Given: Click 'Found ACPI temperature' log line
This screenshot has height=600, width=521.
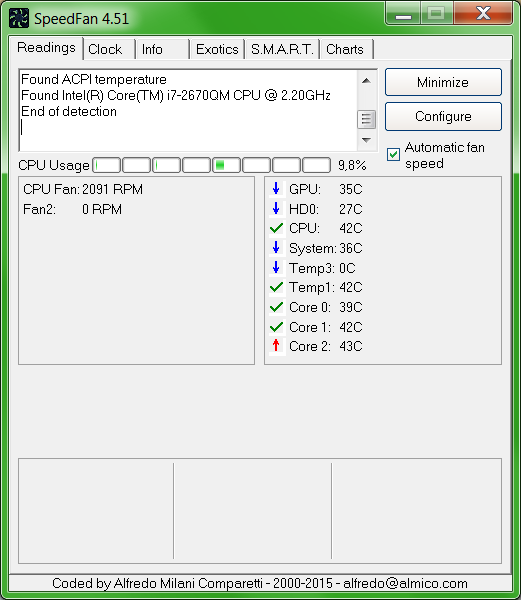Looking at the screenshot, I should point(94,79).
